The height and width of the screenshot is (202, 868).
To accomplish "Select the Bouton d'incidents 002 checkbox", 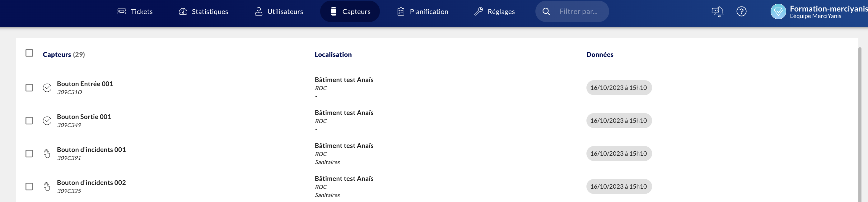I will click(x=29, y=186).
